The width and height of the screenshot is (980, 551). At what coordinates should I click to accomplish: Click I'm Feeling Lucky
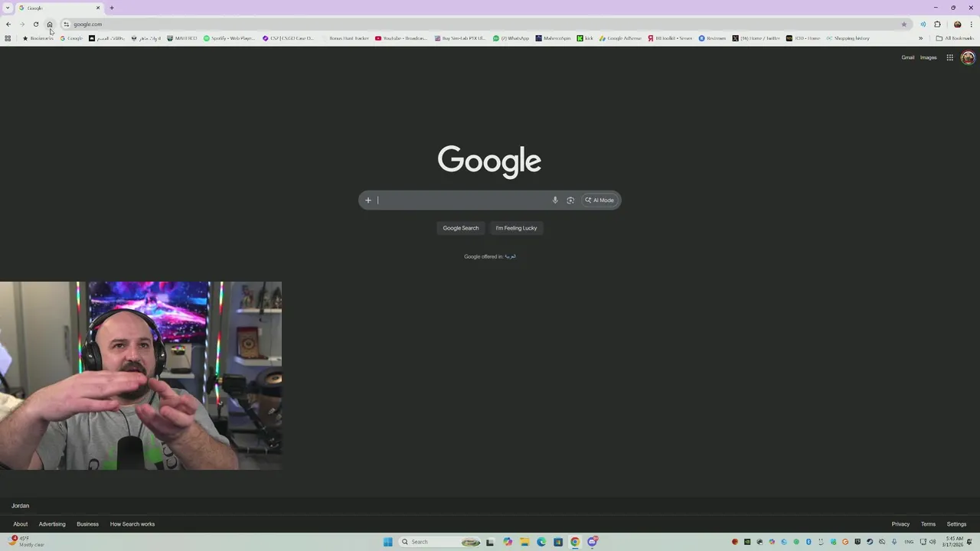[516, 228]
